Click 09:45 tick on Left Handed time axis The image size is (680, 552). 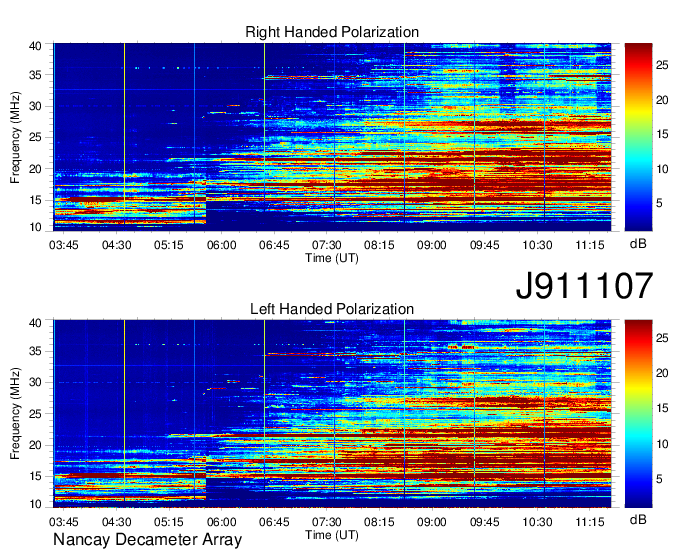click(484, 522)
